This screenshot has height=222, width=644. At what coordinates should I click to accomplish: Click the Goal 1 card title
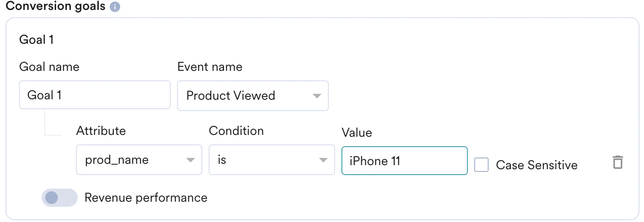tap(36, 40)
